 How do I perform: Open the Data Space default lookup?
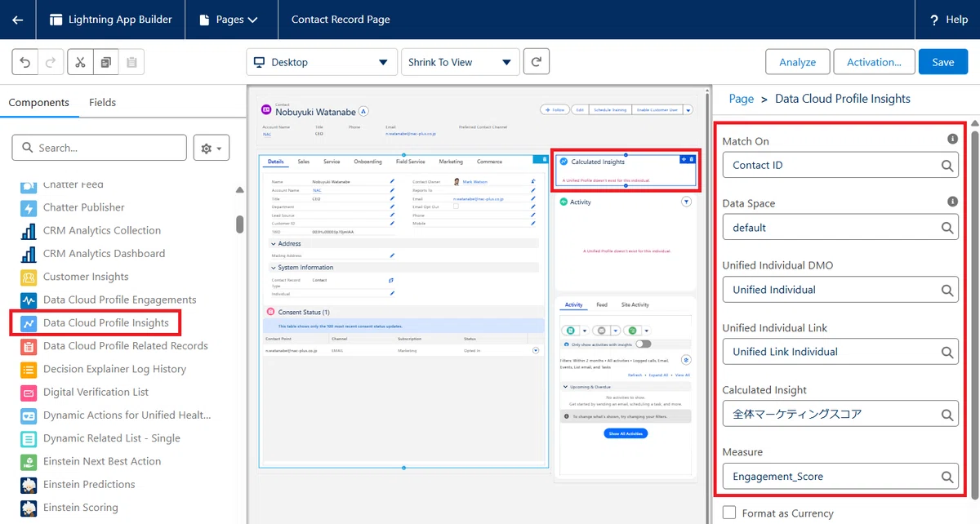(x=840, y=228)
